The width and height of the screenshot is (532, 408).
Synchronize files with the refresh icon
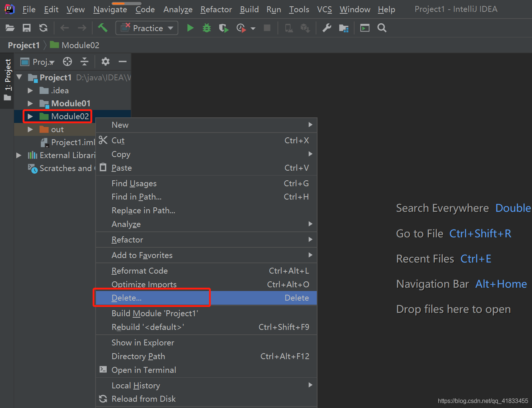[x=43, y=28]
